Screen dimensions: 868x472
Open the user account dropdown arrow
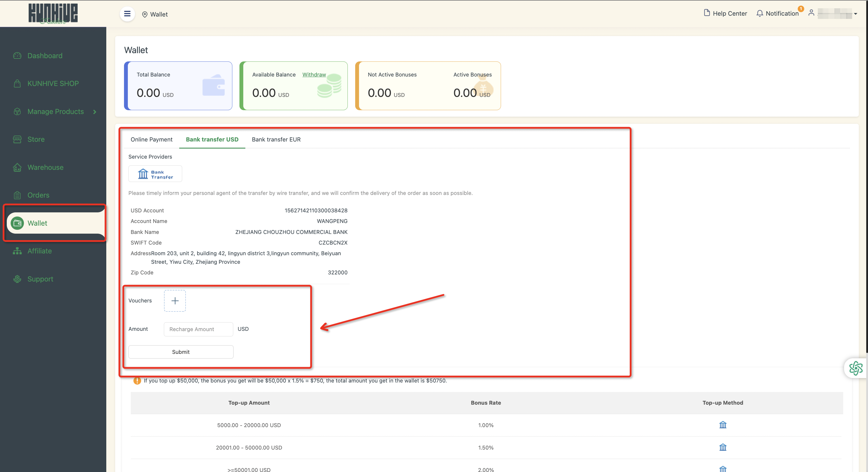tap(855, 14)
